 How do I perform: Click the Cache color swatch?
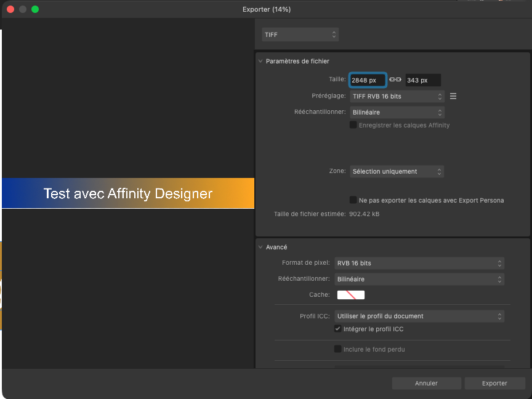[x=351, y=295]
